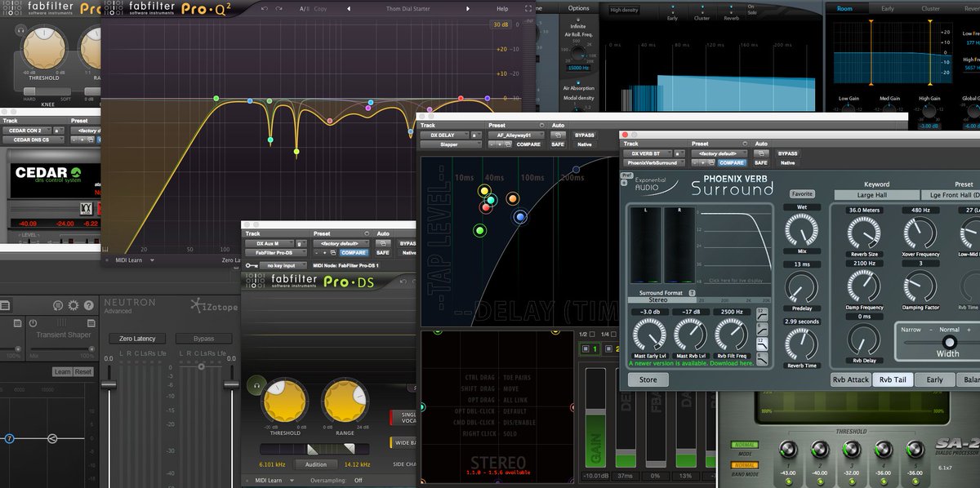Click the Pro-Q 2 piano display icon

[x=106, y=248]
